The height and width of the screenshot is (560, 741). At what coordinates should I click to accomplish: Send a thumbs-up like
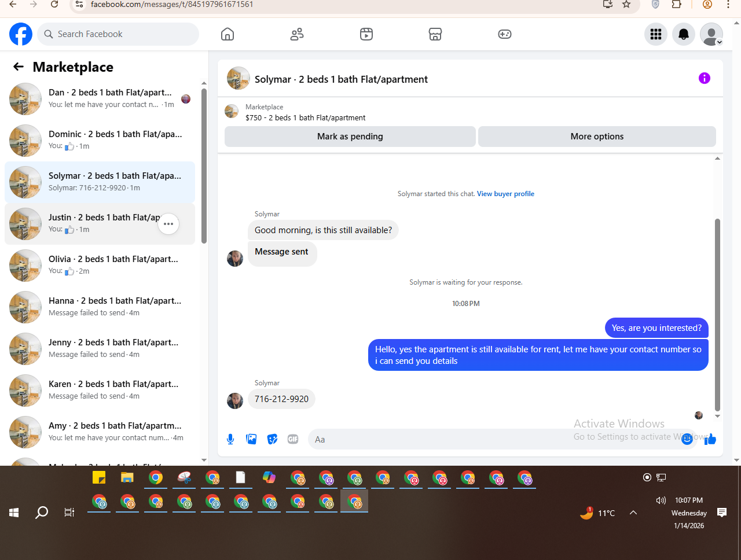pyautogui.click(x=710, y=439)
